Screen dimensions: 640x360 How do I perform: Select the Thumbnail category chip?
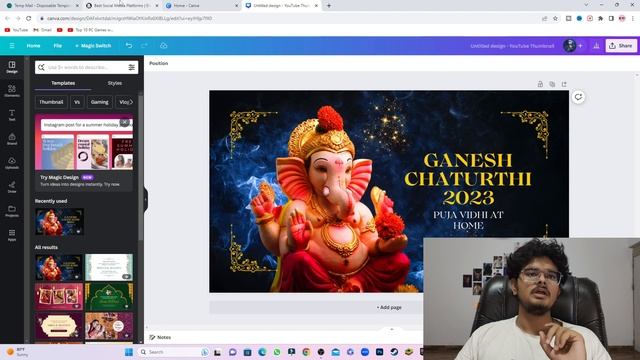(51, 102)
